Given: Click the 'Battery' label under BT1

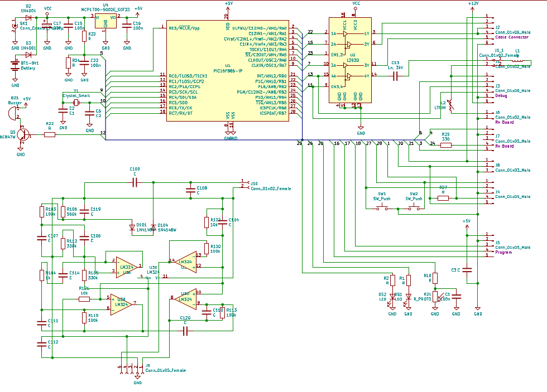Looking at the screenshot, I should point(28,68).
